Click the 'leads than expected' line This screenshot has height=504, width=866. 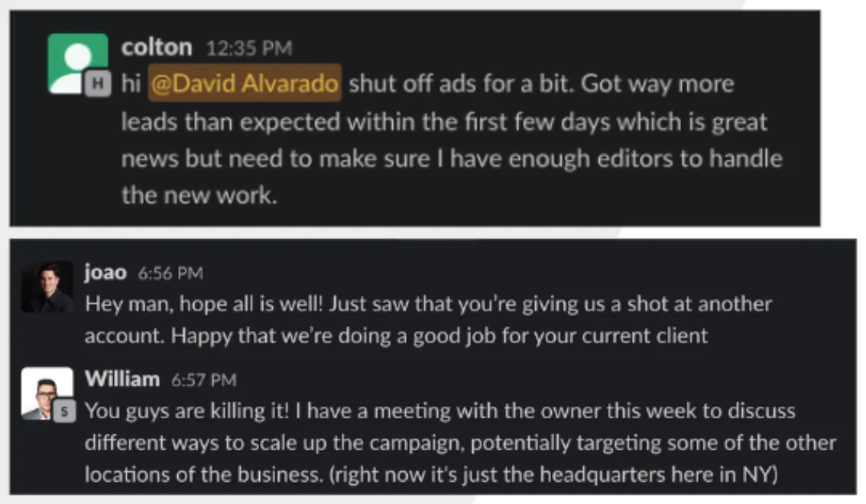(x=444, y=122)
